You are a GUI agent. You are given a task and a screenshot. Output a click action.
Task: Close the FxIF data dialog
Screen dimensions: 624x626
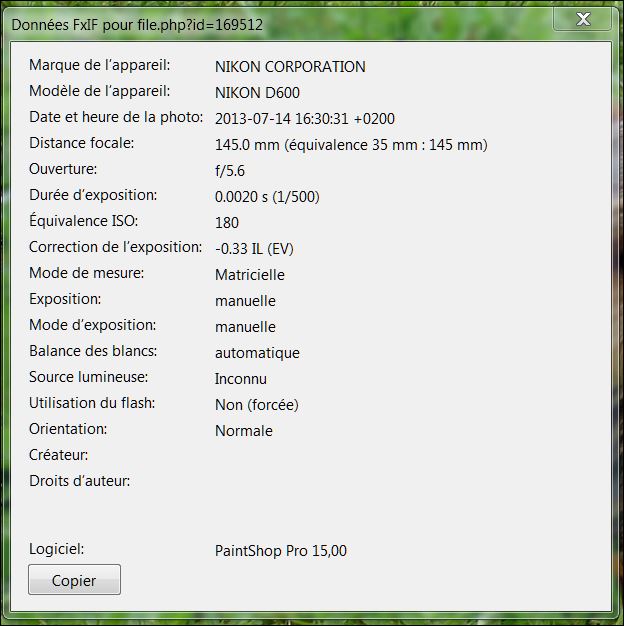pos(582,19)
